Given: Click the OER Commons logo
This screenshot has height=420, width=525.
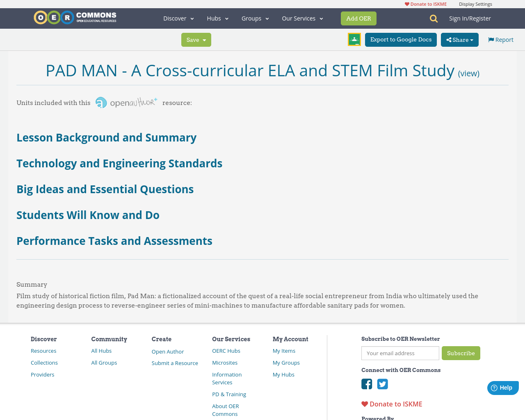Looking at the screenshot, I should tap(75, 17).
